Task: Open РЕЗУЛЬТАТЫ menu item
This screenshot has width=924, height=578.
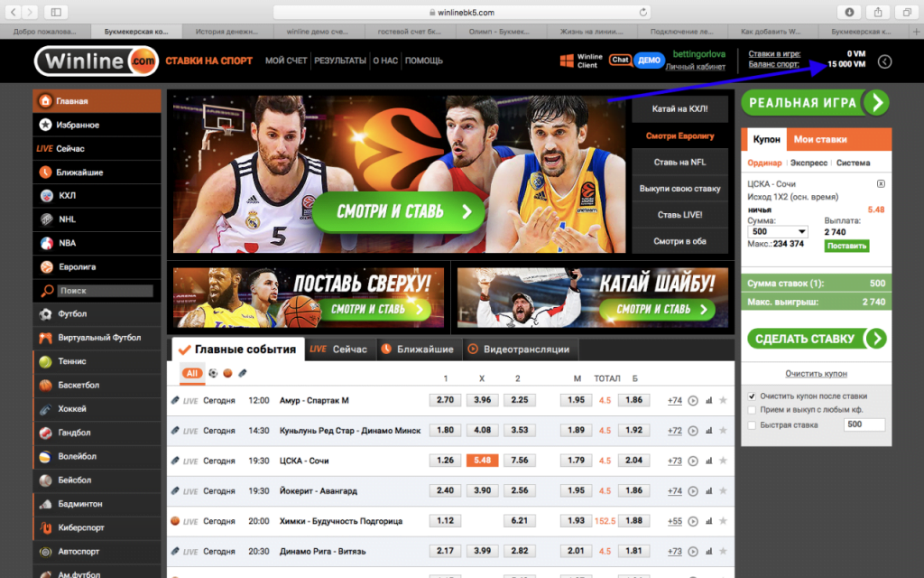Action: tap(340, 61)
